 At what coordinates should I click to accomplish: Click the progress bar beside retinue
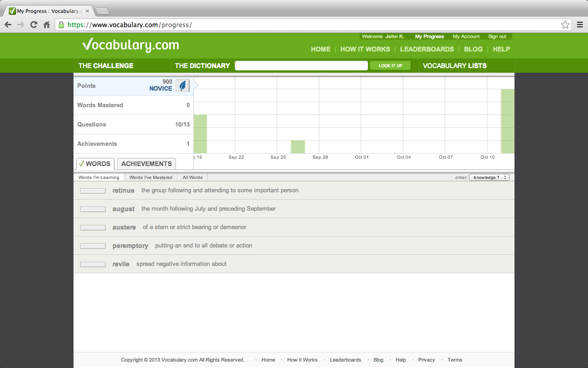[93, 191]
